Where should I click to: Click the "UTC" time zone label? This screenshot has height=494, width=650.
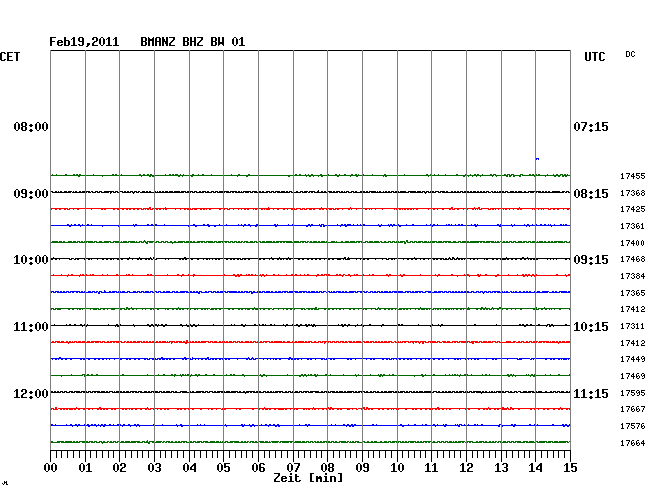pyautogui.click(x=595, y=57)
